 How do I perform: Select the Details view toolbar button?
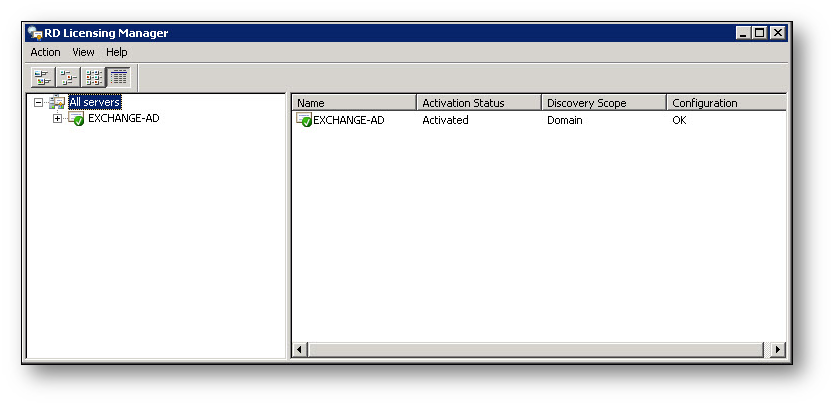tap(119, 76)
